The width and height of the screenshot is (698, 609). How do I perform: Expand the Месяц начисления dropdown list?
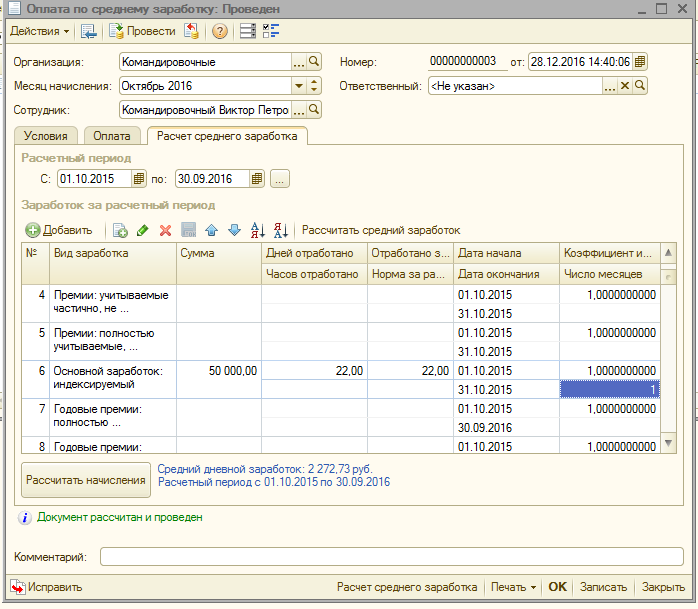tap(299, 86)
